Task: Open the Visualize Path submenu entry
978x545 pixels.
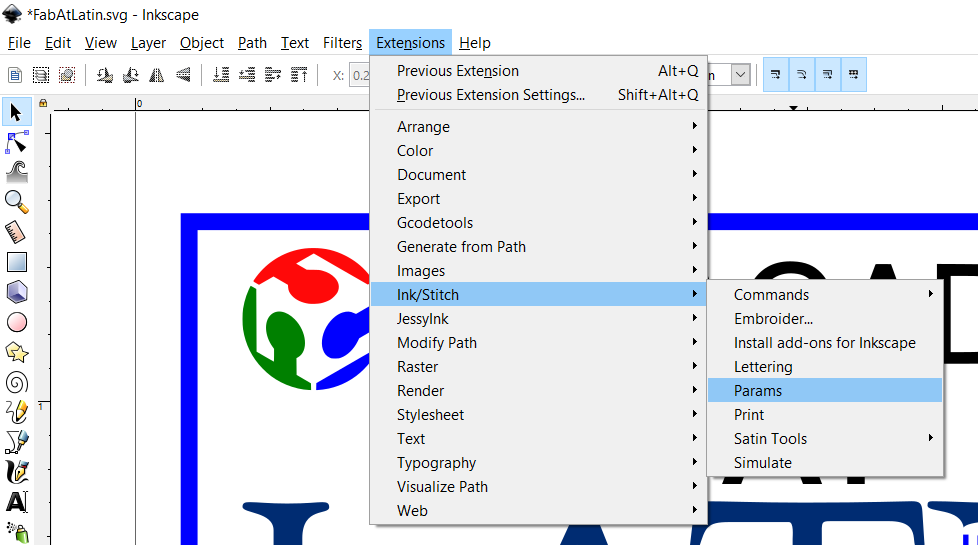Action: tap(538, 486)
